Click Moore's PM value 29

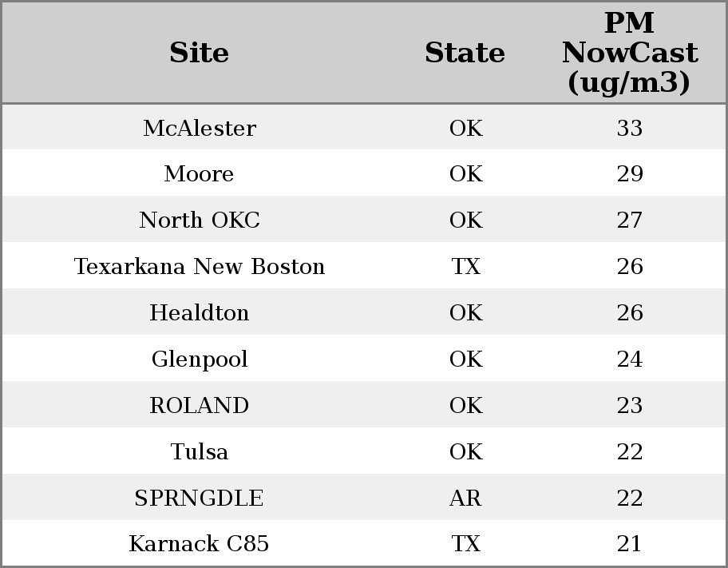point(629,174)
